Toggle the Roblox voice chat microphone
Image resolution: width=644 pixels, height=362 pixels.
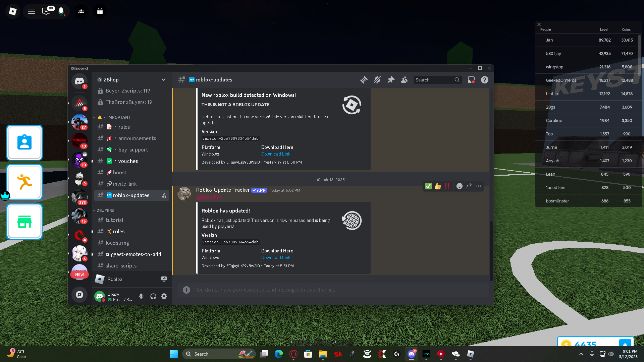[61, 11]
